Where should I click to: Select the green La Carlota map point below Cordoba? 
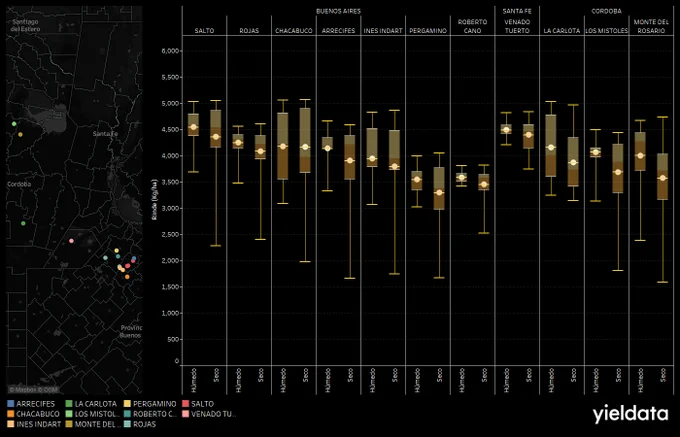coord(23,223)
